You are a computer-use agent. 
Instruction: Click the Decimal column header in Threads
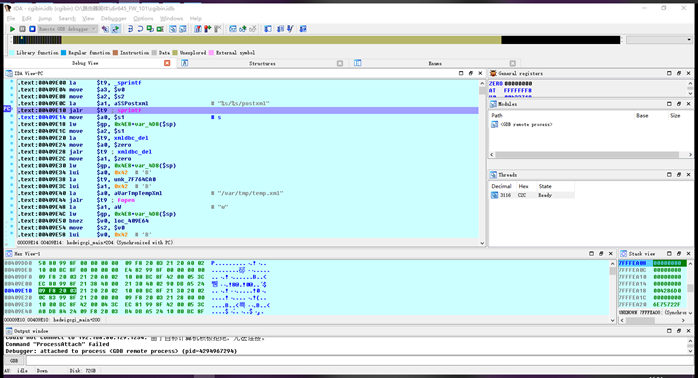(x=501, y=186)
